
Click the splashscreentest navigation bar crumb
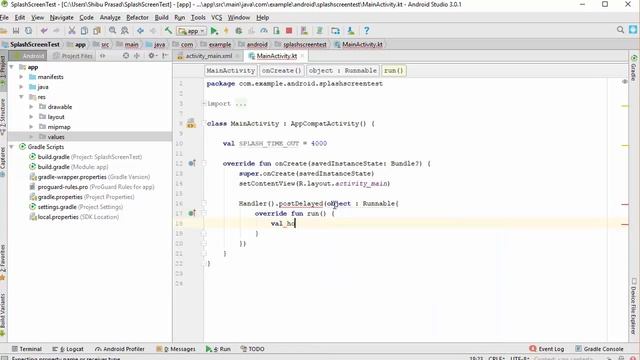[301, 44]
